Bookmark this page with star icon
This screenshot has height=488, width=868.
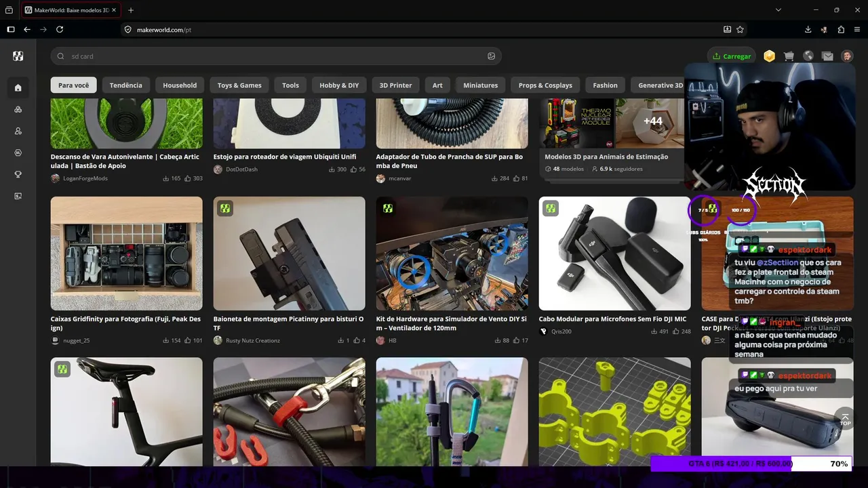(x=740, y=30)
